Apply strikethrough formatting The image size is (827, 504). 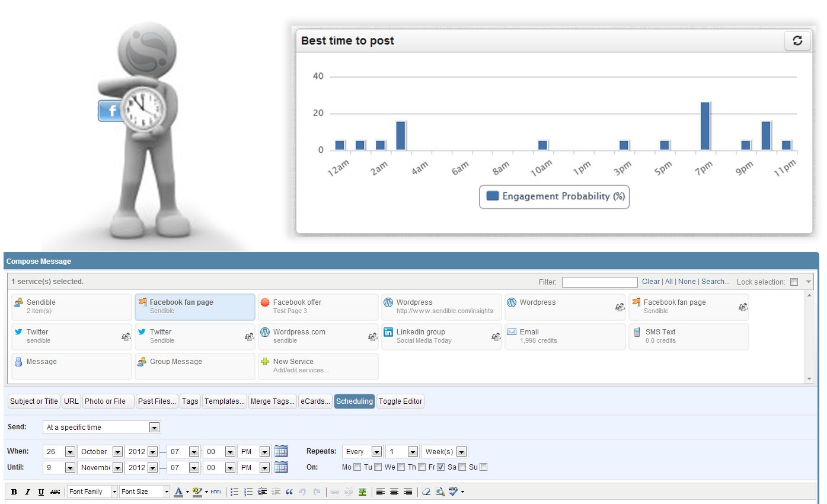(55, 492)
